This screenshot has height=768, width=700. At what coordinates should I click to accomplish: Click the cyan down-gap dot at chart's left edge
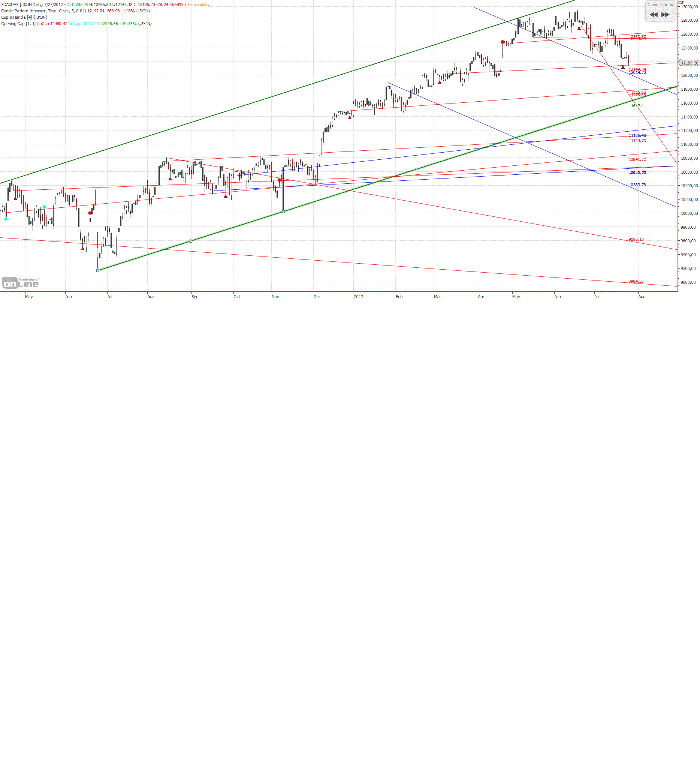click(6, 219)
